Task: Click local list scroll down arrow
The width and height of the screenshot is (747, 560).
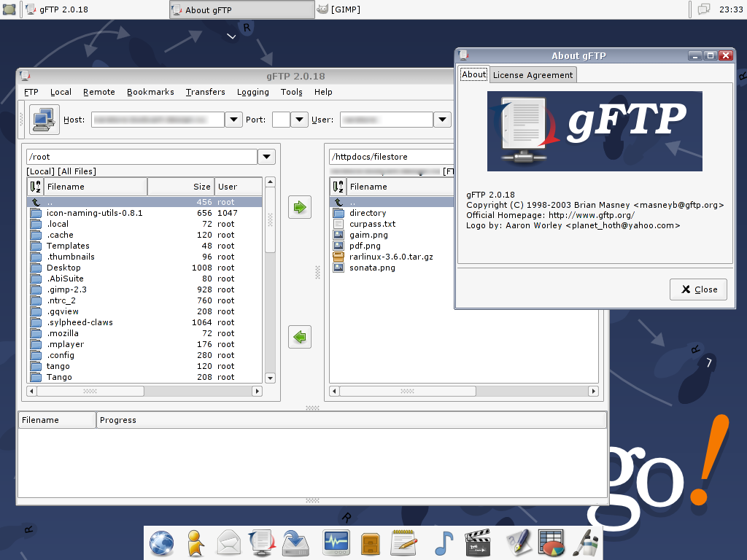Action: (x=270, y=378)
